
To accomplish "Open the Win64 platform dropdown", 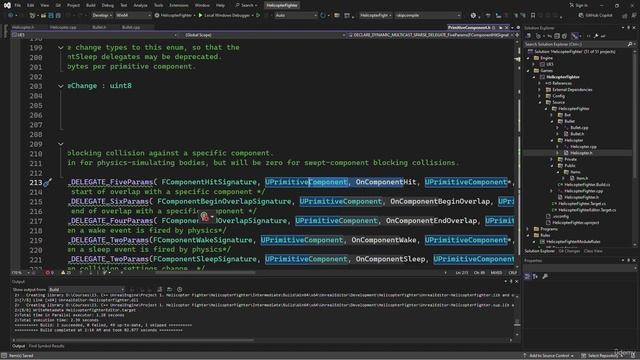I will [x=133, y=15].
